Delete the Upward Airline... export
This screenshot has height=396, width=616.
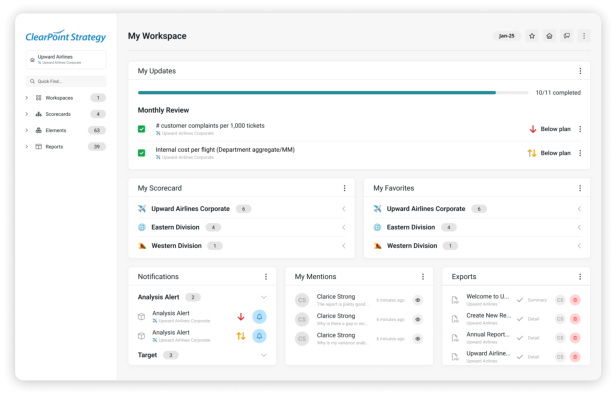[x=575, y=357]
